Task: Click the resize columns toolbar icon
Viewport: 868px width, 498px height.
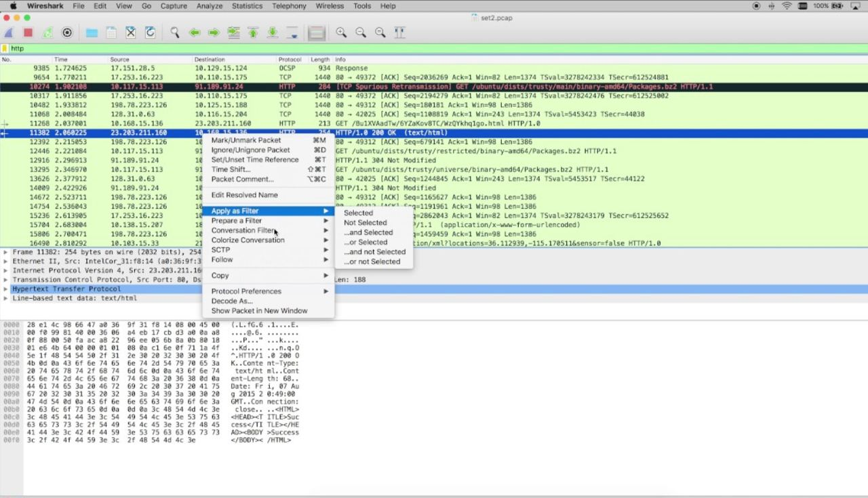Action: point(399,33)
